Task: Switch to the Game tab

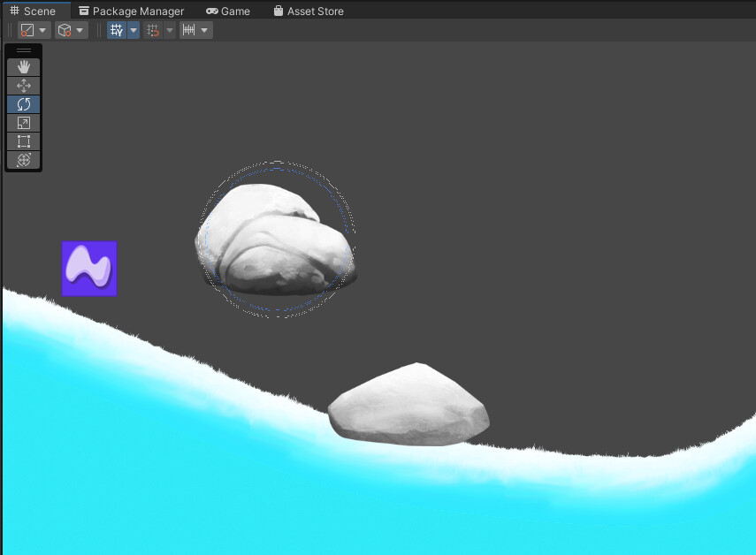Action: coord(228,11)
